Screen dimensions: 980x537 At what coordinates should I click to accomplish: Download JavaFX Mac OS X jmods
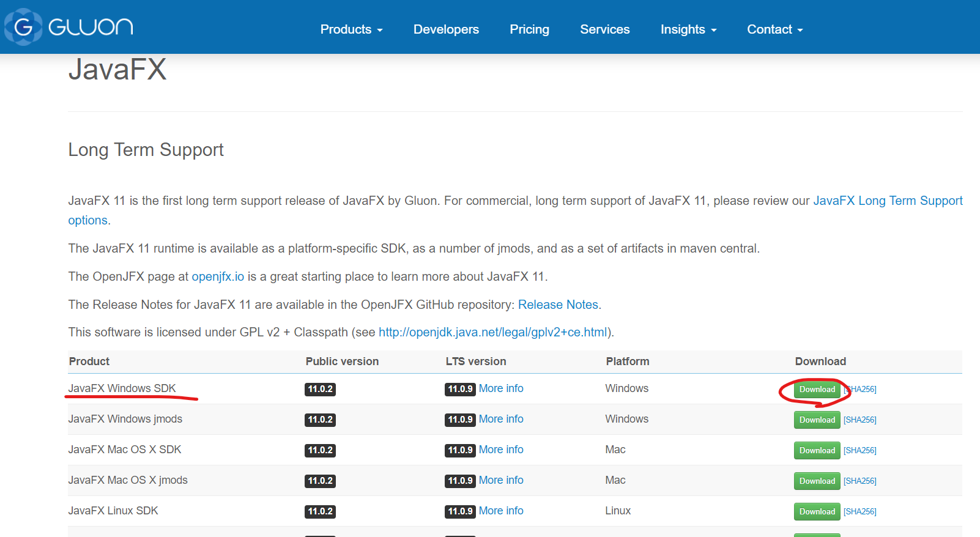click(817, 481)
